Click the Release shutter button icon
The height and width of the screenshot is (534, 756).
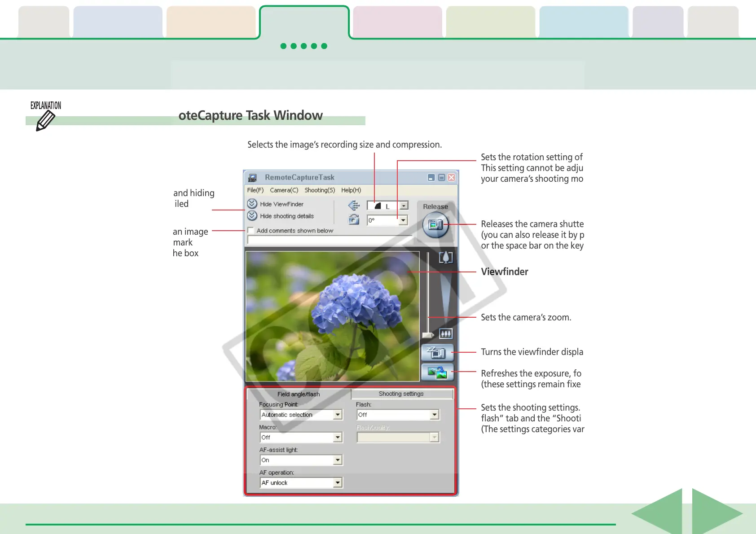(x=435, y=224)
